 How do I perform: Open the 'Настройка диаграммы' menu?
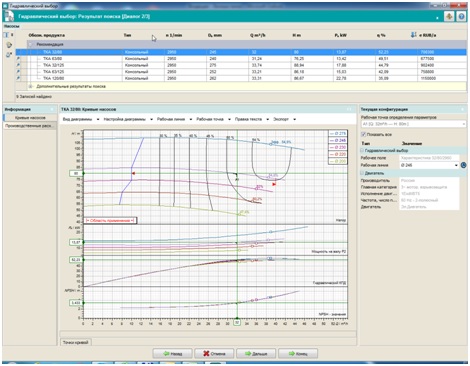coord(128,119)
